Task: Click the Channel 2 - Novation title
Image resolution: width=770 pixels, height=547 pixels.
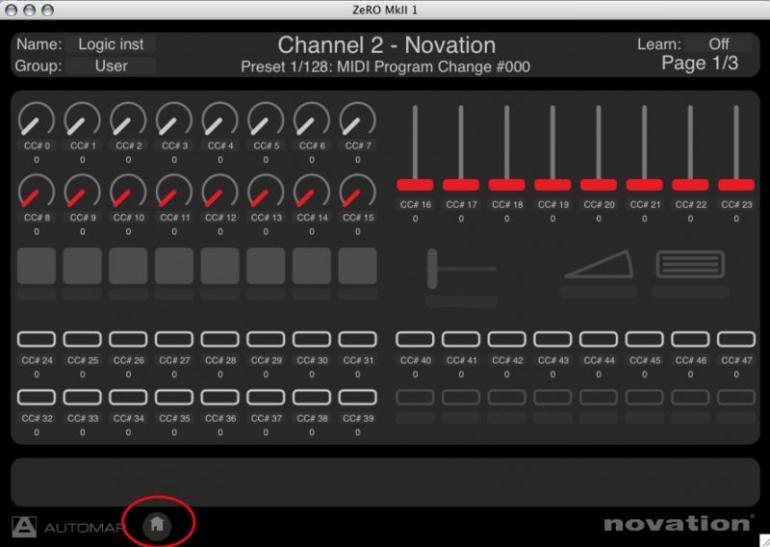Action: tap(386, 45)
